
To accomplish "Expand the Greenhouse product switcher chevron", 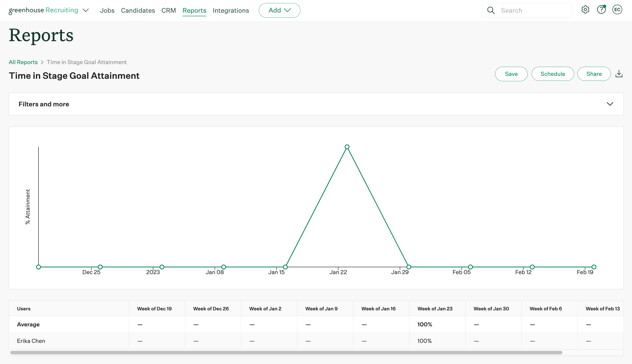I will (x=86, y=10).
